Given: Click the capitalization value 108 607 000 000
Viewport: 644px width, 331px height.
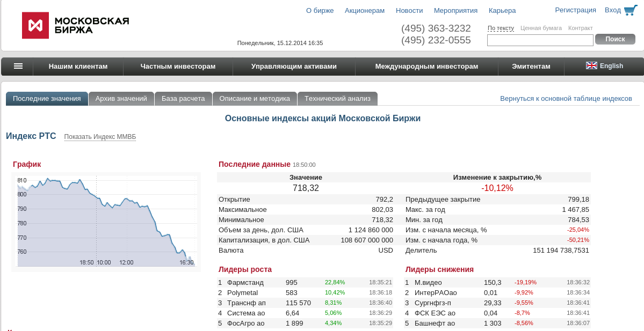Looking at the screenshot, I should pos(367,240).
